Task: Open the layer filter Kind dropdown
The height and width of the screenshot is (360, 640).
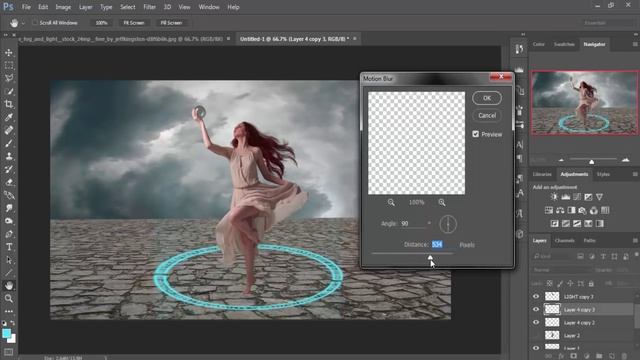Action: click(x=551, y=256)
